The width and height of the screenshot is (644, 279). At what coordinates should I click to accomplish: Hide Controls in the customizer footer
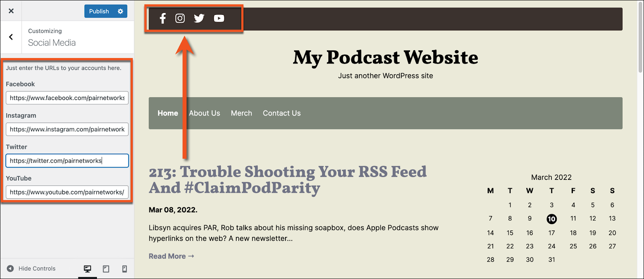[x=31, y=269]
